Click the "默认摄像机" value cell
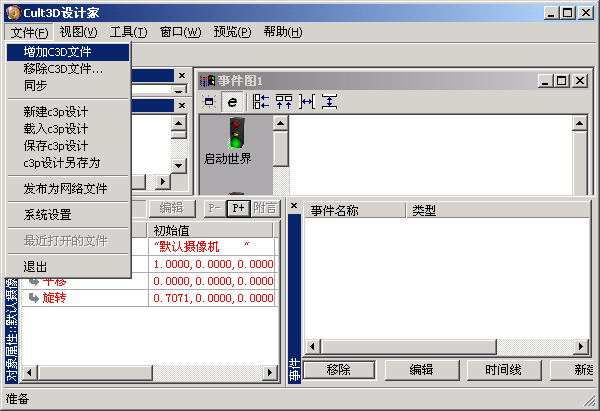The height and width of the screenshot is (411, 600). pyautogui.click(x=212, y=247)
